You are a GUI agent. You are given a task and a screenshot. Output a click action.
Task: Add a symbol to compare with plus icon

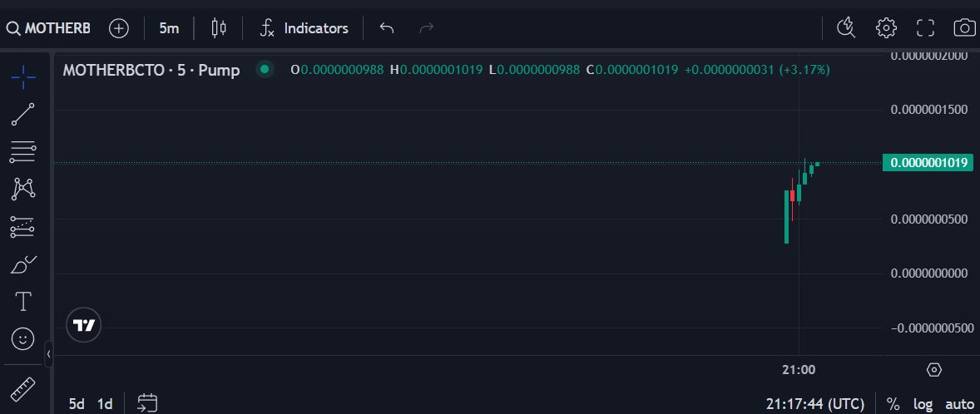(x=119, y=28)
